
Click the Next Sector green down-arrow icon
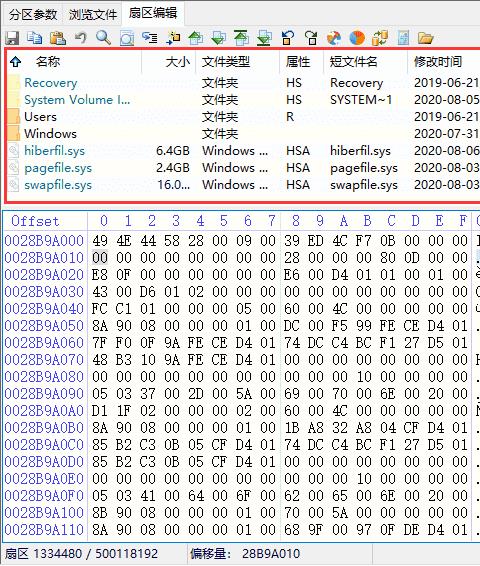[x=218, y=38]
